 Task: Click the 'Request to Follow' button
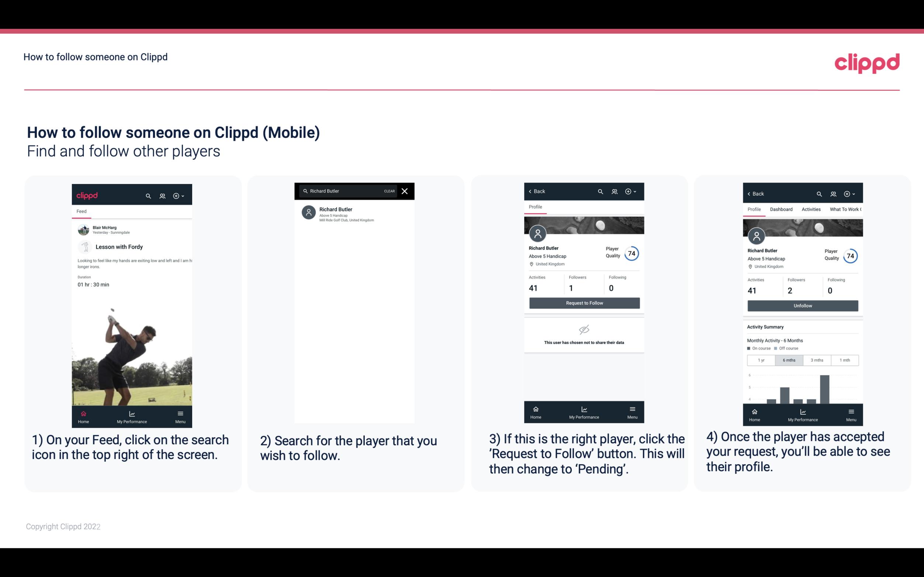pos(584,302)
